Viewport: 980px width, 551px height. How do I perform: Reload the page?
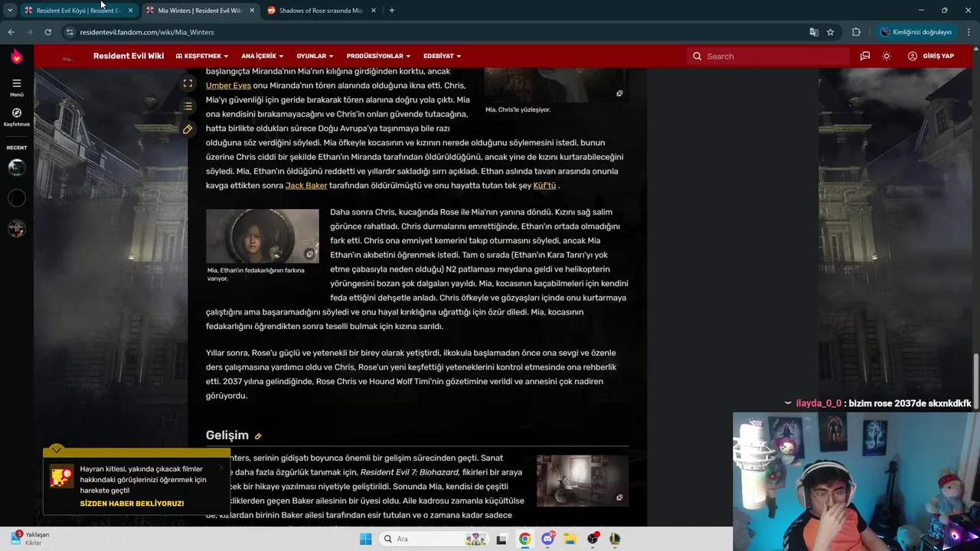point(47,32)
